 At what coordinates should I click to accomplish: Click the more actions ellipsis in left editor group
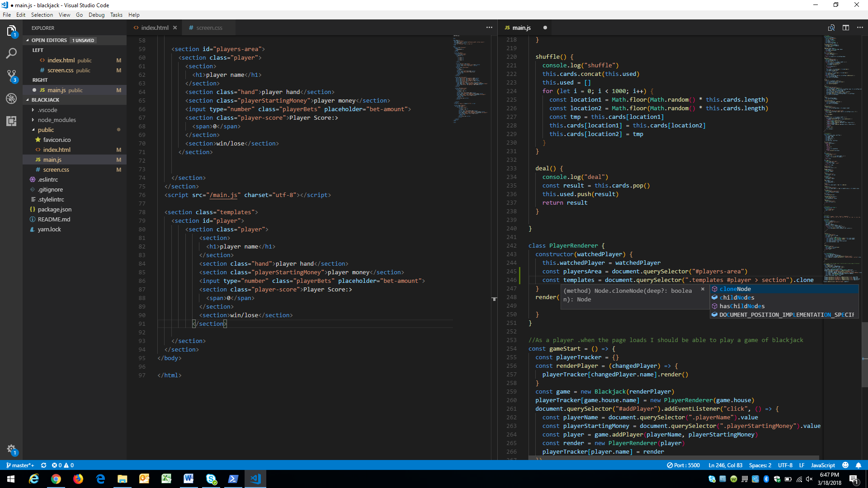[489, 28]
